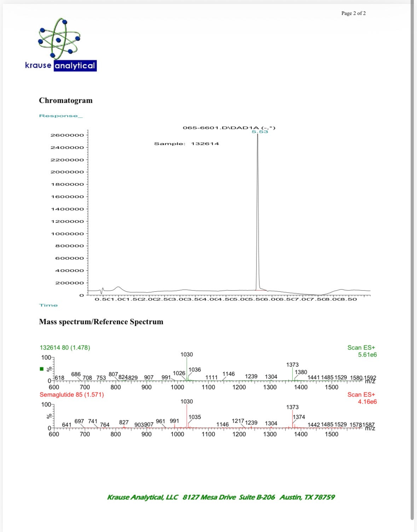This screenshot has height=532, width=417.
Task: Click the '4.16e6' intensity value
Action: coord(367,402)
